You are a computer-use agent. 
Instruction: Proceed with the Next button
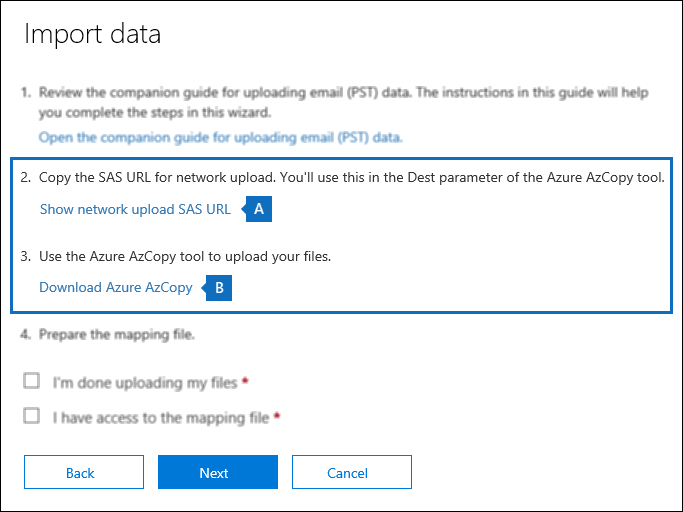point(217,472)
